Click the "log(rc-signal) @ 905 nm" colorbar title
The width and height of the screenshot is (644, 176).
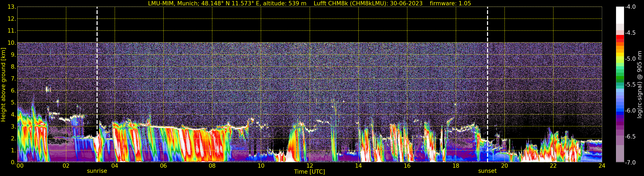pos(639,85)
